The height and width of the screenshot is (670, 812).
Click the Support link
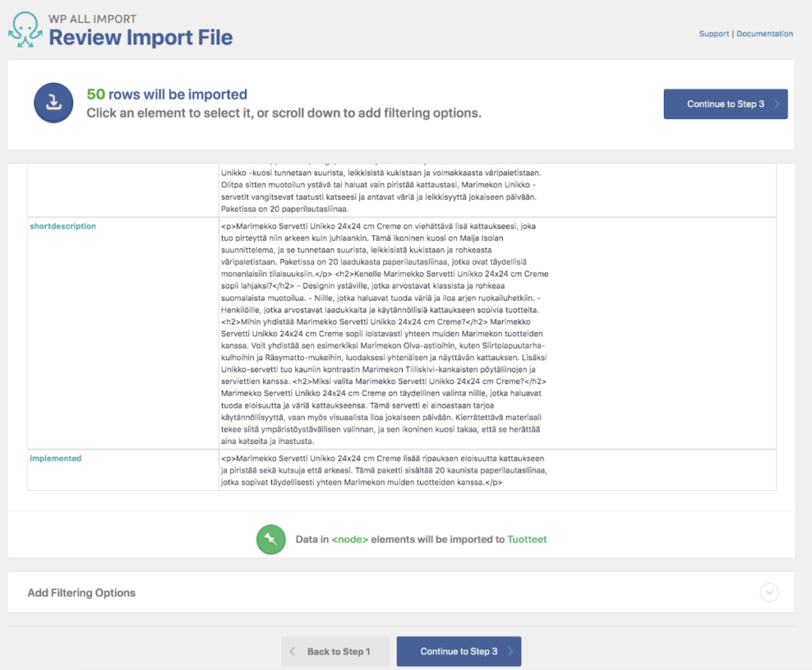pyautogui.click(x=714, y=33)
